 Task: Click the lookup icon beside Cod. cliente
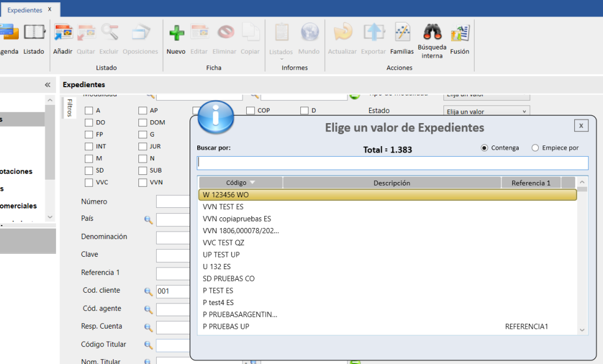click(x=148, y=291)
